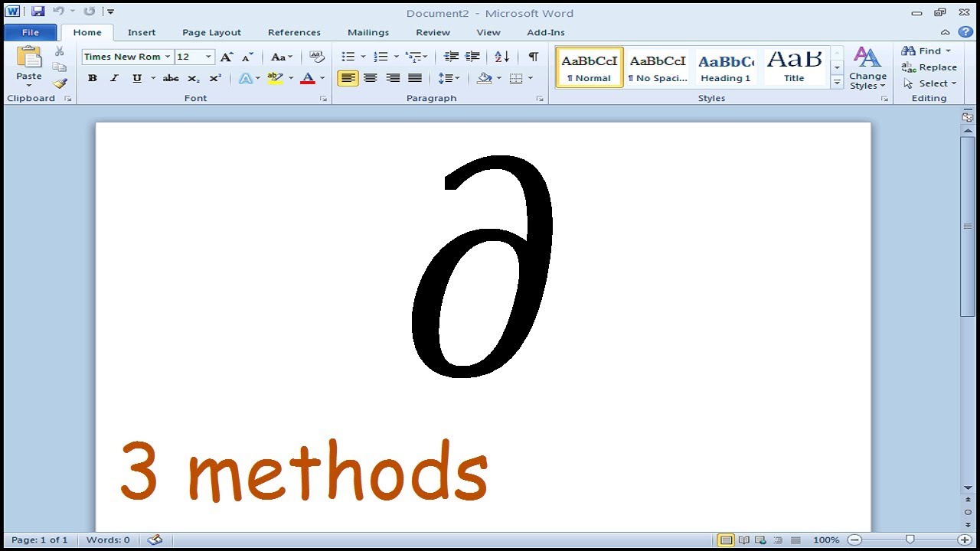Click the Undo arrow
This screenshot has height=551, width=980.
coord(58,11)
